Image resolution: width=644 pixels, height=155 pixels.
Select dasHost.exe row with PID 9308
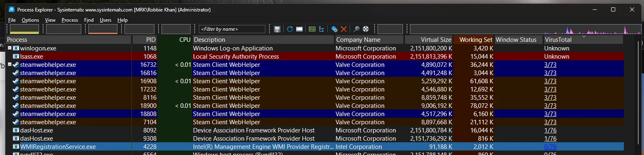[x=315, y=139]
